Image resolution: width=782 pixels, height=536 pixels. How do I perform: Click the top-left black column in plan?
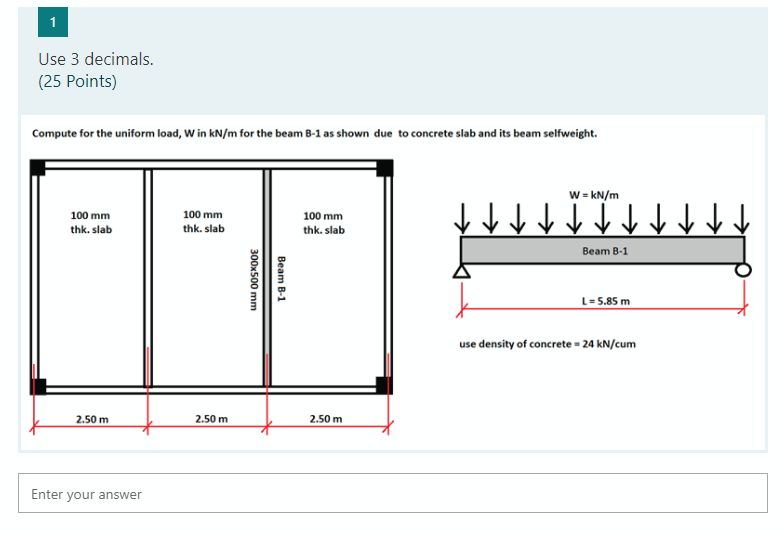[37, 168]
